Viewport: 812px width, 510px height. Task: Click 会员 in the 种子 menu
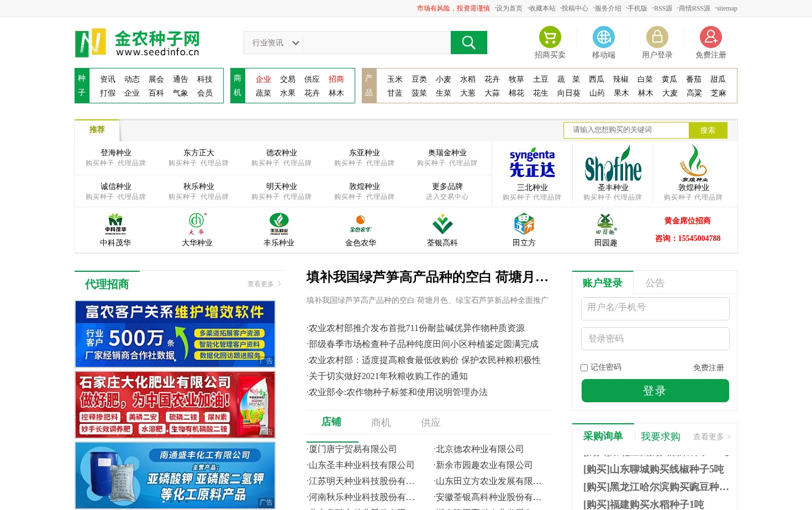(205, 93)
